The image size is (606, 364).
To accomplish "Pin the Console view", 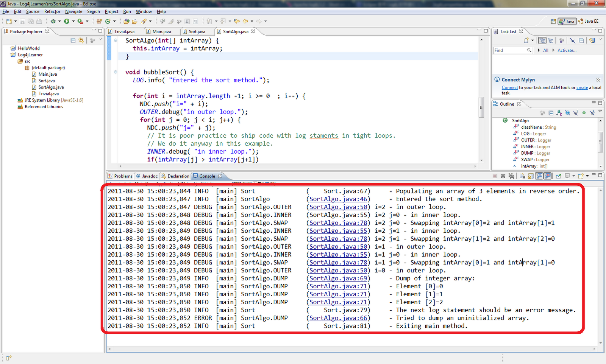I will [x=558, y=176].
